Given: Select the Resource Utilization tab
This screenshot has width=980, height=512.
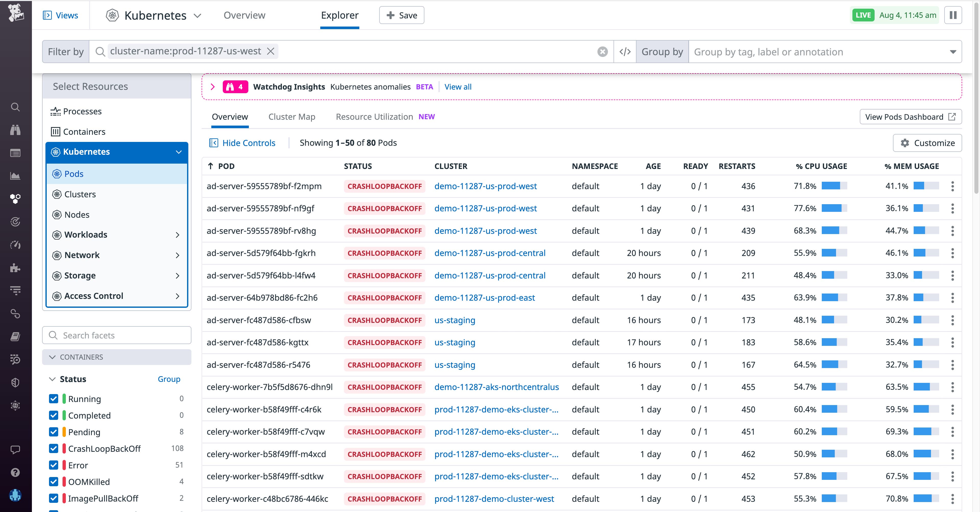Looking at the screenshot, I should 374,116.
